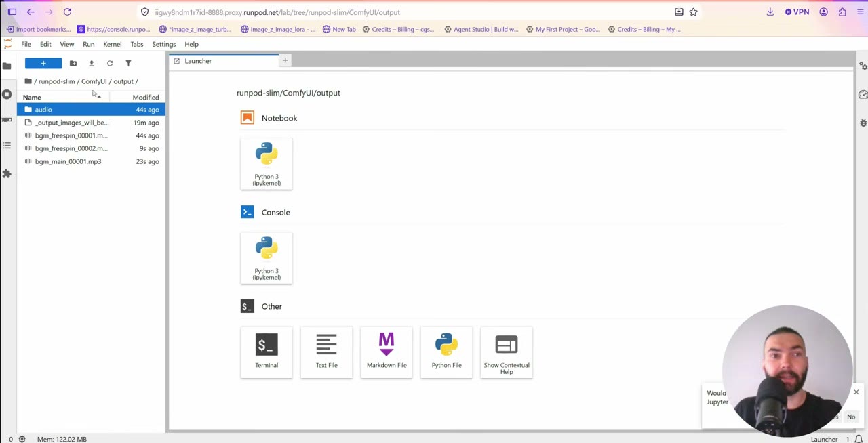Refresh the file browser list

(110, 63)
